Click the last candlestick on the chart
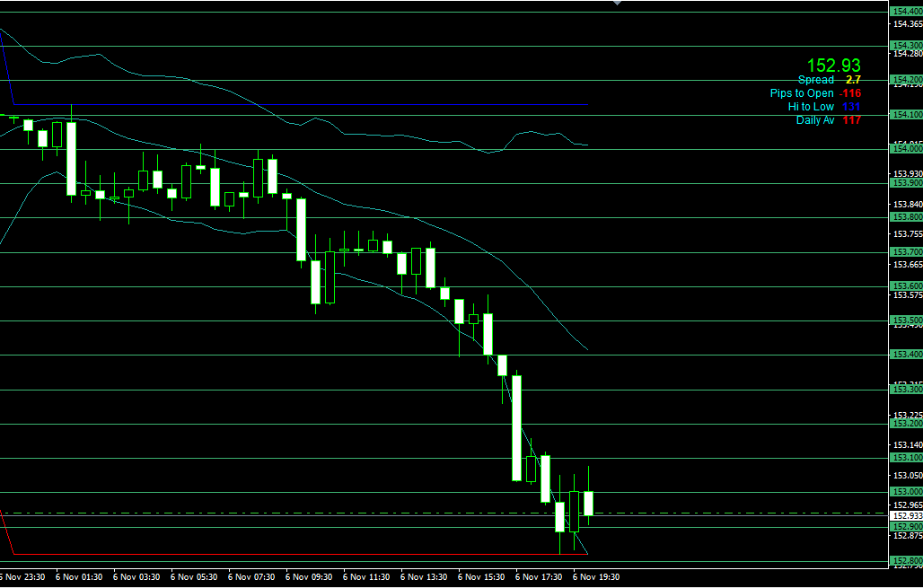The height and width of the screenshot is (588, 923). pos(589,503)
